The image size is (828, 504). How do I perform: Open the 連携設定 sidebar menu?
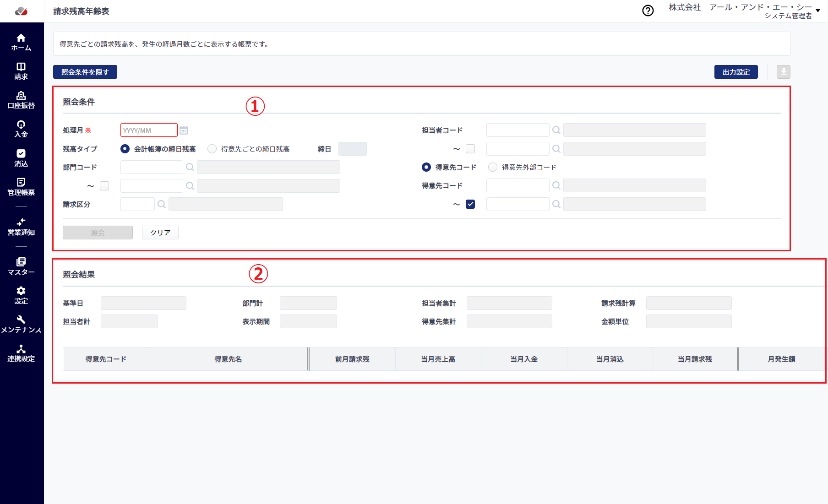[x=21, y=353]
